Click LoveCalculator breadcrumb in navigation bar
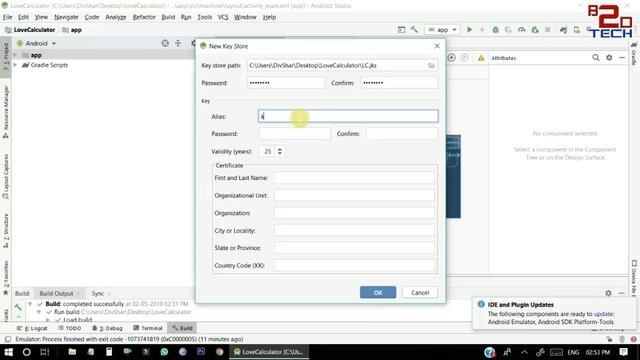The height and width of the screenshot is (360, 640). click(30, 30)
